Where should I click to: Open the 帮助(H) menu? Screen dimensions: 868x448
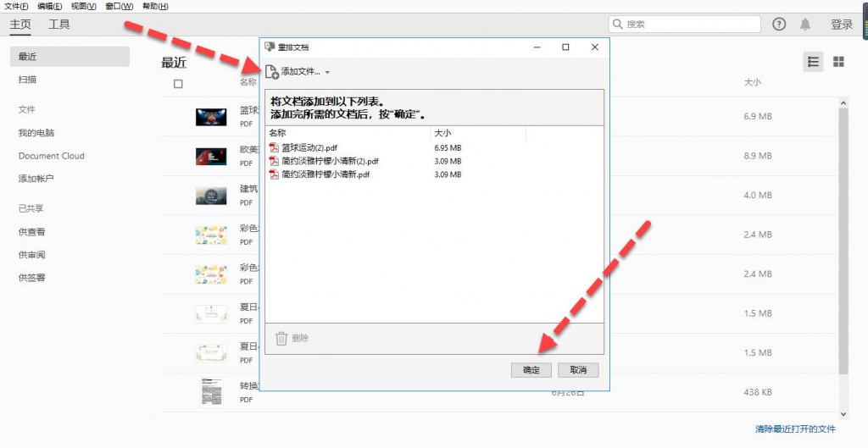[155, 6]
